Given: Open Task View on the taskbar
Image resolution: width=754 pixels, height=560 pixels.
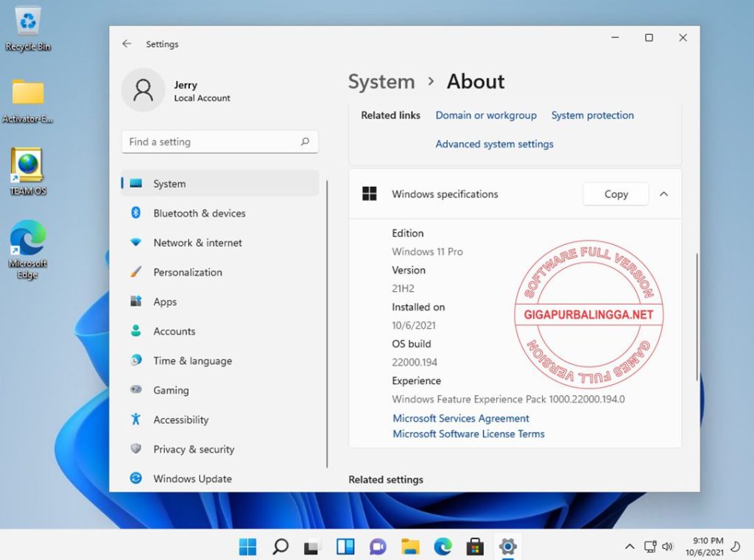Looking at the screenshot, I should (x=312, y=546).
